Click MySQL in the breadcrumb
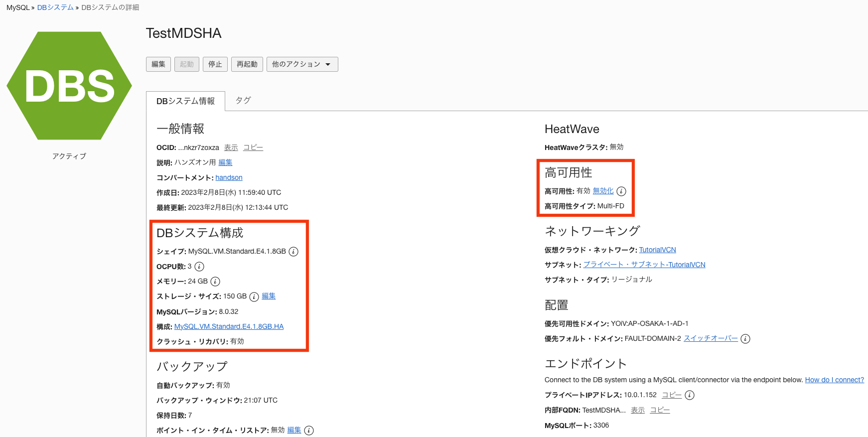The image size is (868, 437). pyautogui.click(x=18, y=7)
